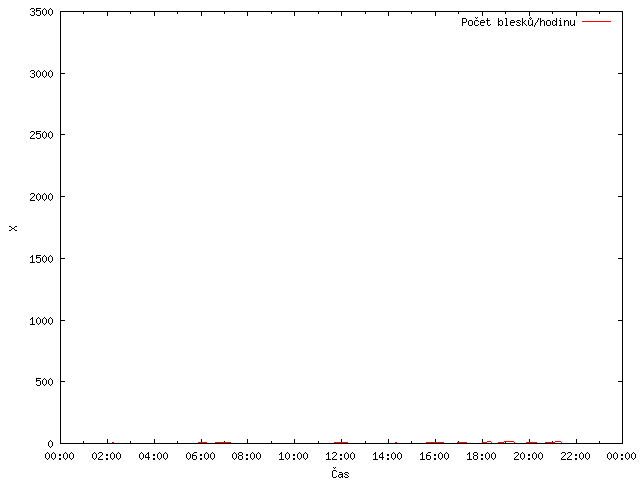Click the x-axis label 18:00
The width and height of the screenshot is (640, 480).
[481, 456]
